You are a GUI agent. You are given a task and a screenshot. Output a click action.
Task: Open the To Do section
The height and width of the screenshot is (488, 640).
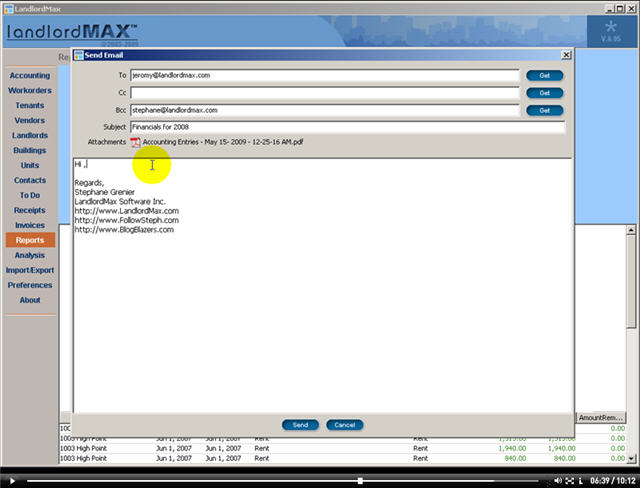point(30,195)
